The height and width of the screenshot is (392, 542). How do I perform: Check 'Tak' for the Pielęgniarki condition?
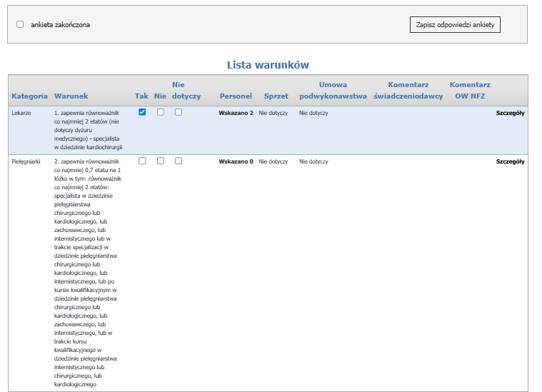click(142, 161)
